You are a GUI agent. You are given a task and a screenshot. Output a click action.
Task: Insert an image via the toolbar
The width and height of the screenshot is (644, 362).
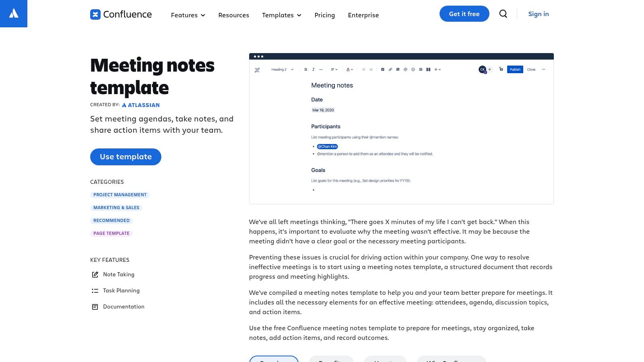[x=398, y=69]
